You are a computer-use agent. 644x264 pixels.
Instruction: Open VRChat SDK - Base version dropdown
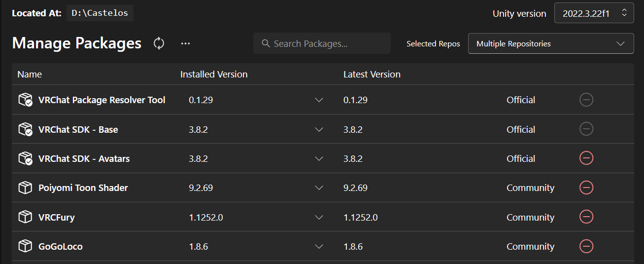point(319,129)
